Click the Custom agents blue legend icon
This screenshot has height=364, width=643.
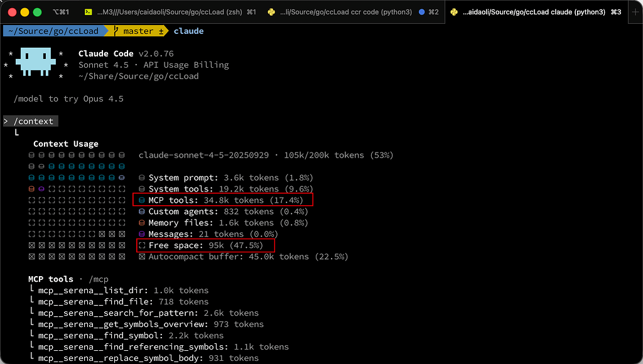coord(141,211)
